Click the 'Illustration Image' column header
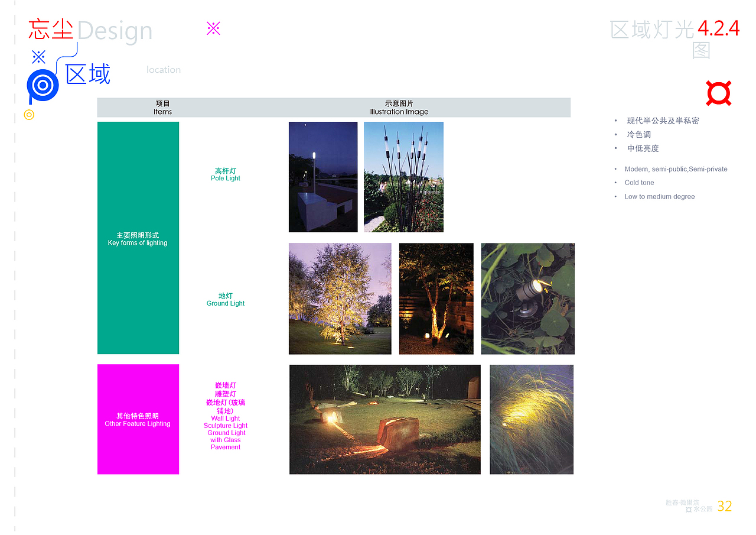This screenshot has width=756, height=535. tap(399, 112)
